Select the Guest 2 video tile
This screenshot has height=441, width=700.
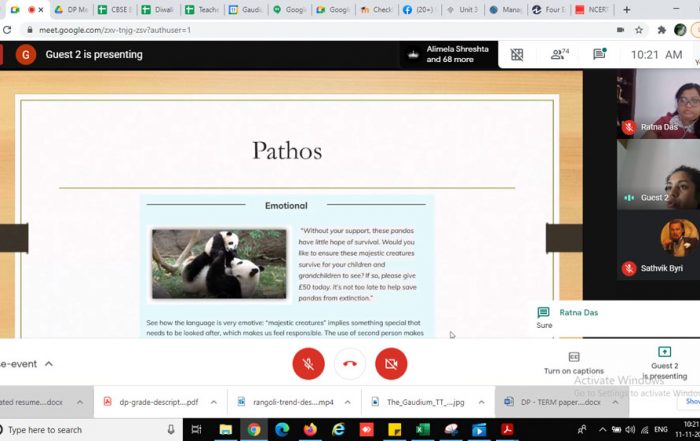pos(658,175)
